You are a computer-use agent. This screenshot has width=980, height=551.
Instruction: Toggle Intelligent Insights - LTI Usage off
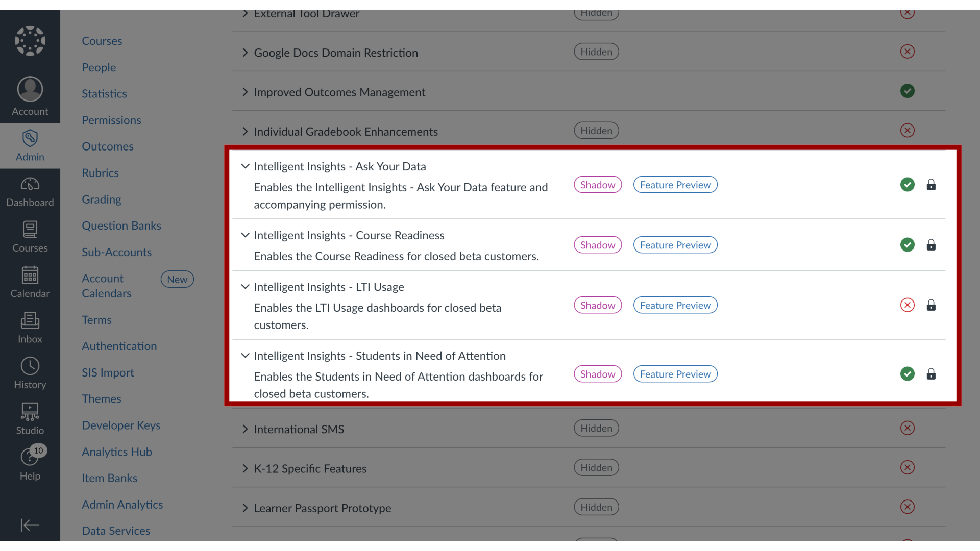[x=908, y=305]
